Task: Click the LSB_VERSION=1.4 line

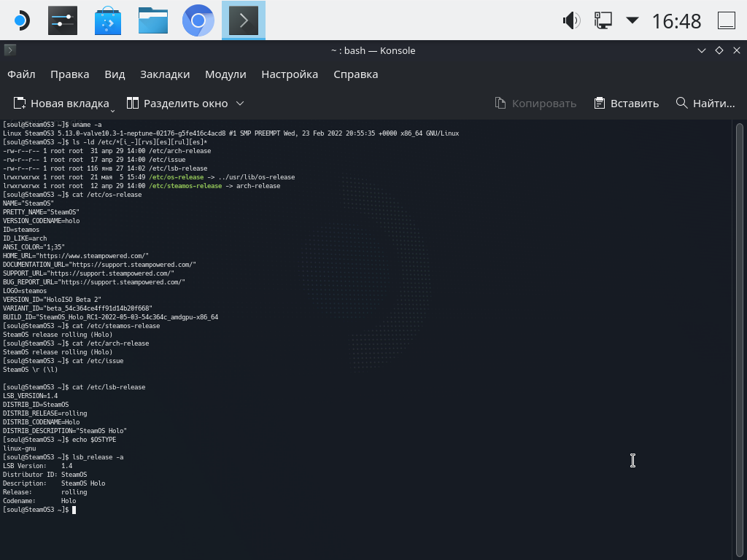Action: 30,396
